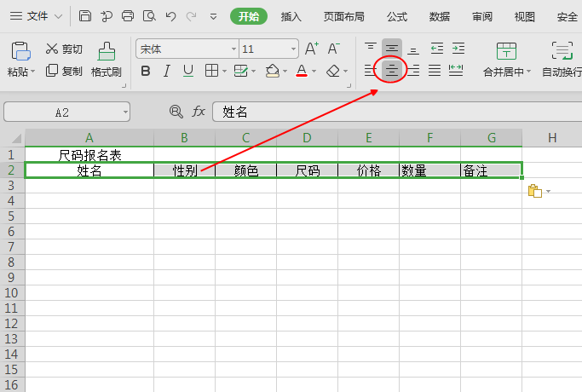Expand the fill color dropdown arrow

285,71
